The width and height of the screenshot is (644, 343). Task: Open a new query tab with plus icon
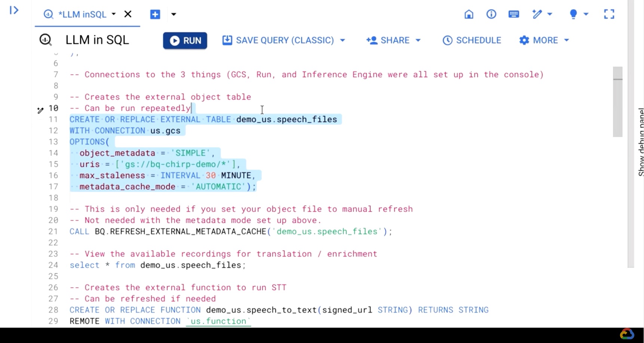155,14
